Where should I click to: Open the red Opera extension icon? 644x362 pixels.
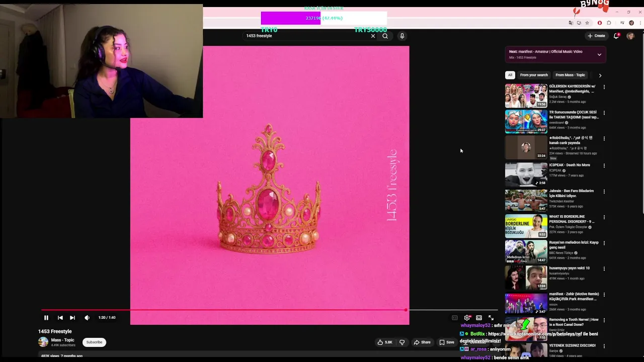(600, 23)
